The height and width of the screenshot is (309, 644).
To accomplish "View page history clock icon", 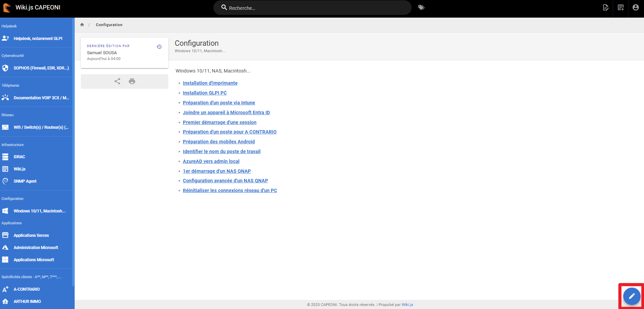I will 159,47.
